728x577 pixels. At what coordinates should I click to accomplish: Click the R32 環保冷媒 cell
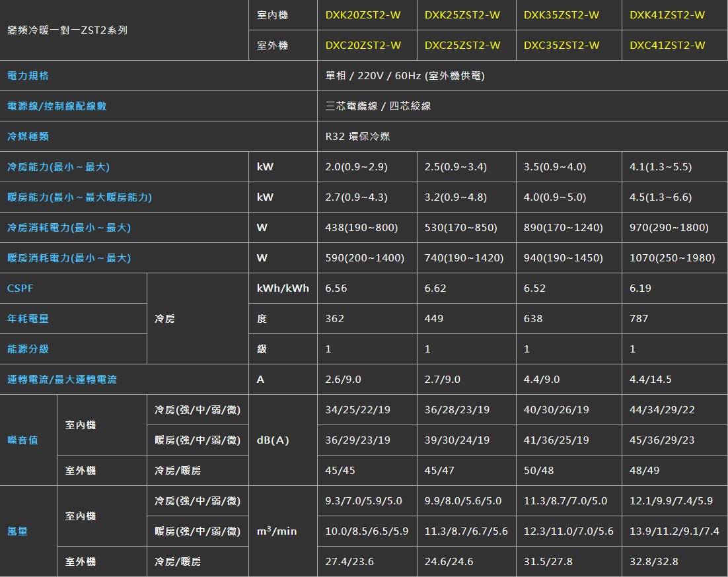click(x=357, y=137)
